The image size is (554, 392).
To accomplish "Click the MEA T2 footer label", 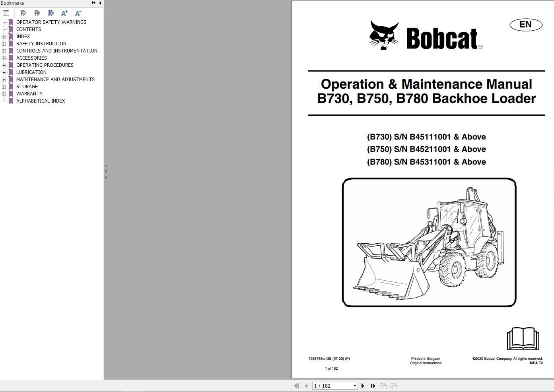I will click(536, 363).
